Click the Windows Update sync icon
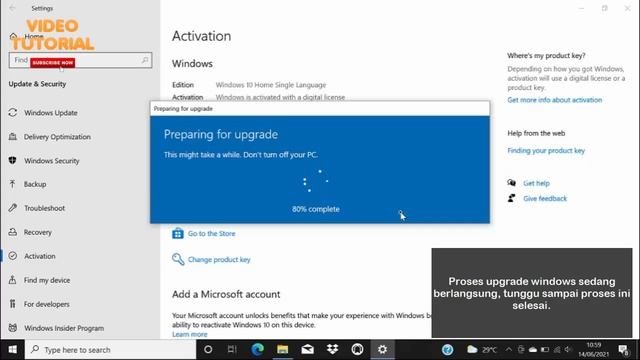Image resolution: width=640 pixels, height=360 pixels. pyautogui.click(x=13, y=112)
